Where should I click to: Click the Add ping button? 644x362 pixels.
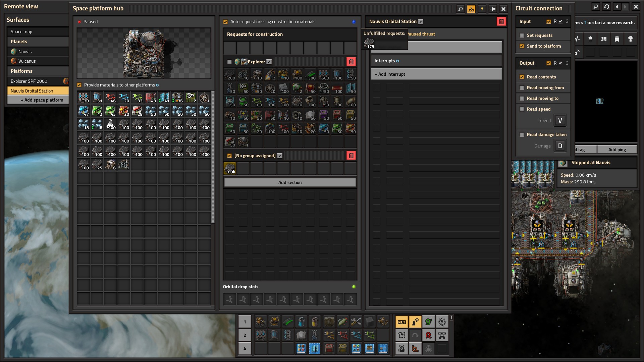click(617, 149)
